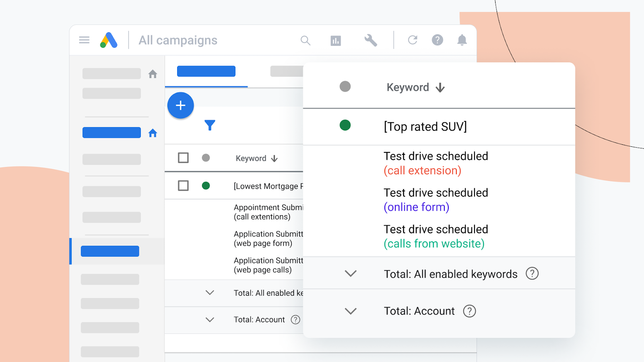Refresh the page with the refresh icon
The image size is (644, 362).
point(412,40)
